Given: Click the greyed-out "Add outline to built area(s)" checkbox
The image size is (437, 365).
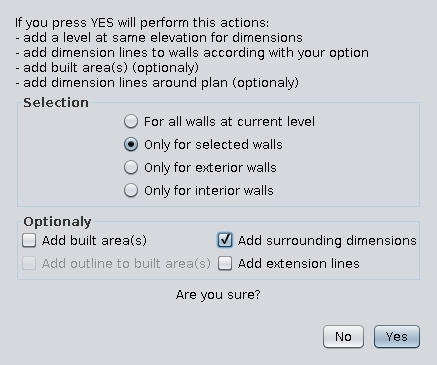Looking at the screenshot, I should (29, 263).
